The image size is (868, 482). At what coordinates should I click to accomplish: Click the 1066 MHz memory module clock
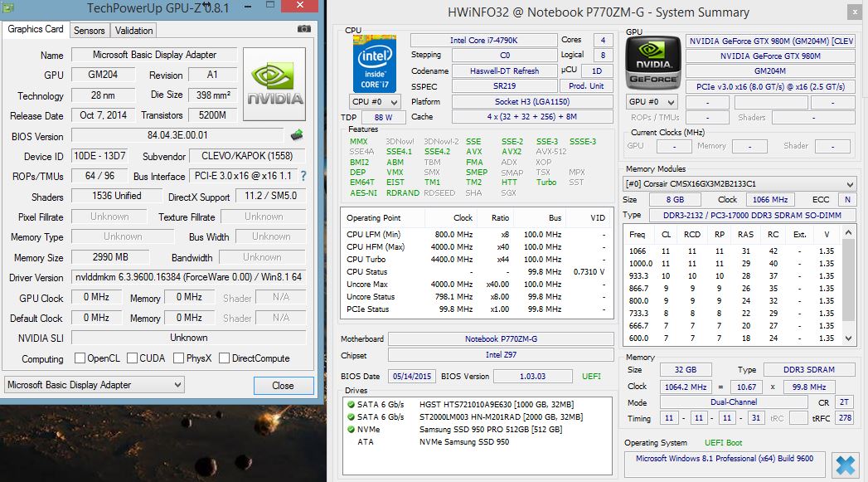(769, 199)
